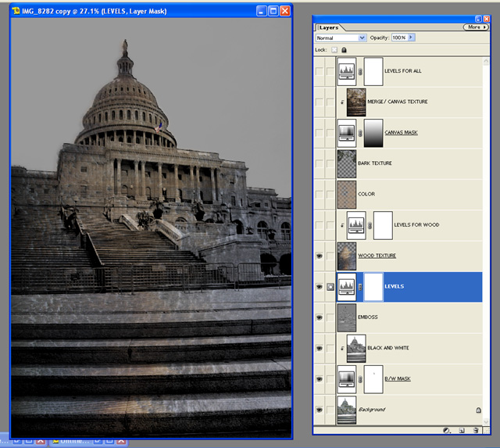The image size is (500, 448).
Task: Open the More panel menu
Action: coord(475,27)
